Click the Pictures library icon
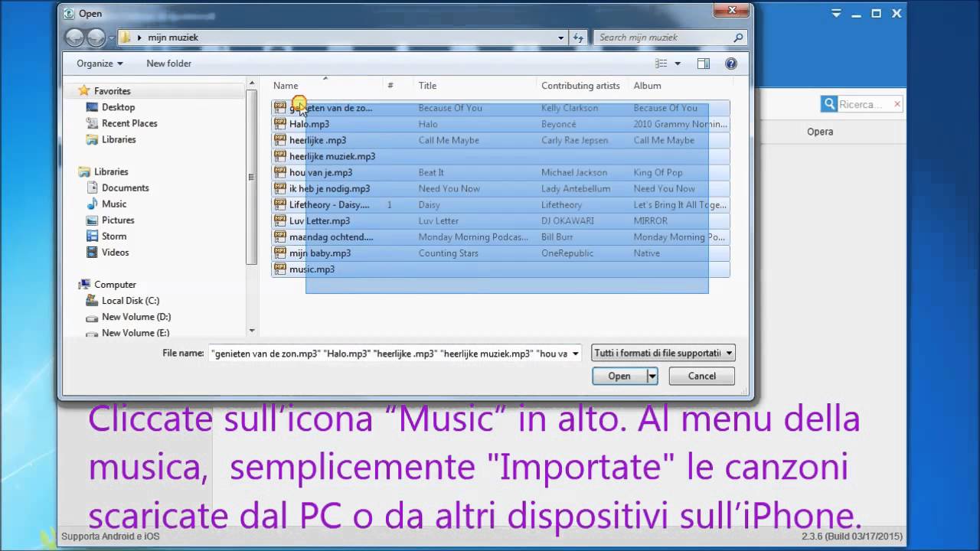Image resolution: width=980 pixels, height=551 pixels. point(93,220)
